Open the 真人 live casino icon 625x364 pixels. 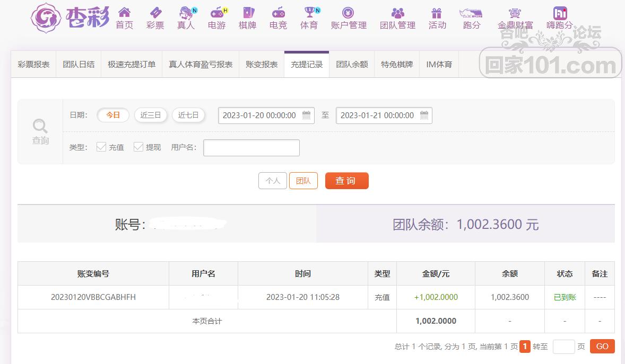[x=186, y=13]
